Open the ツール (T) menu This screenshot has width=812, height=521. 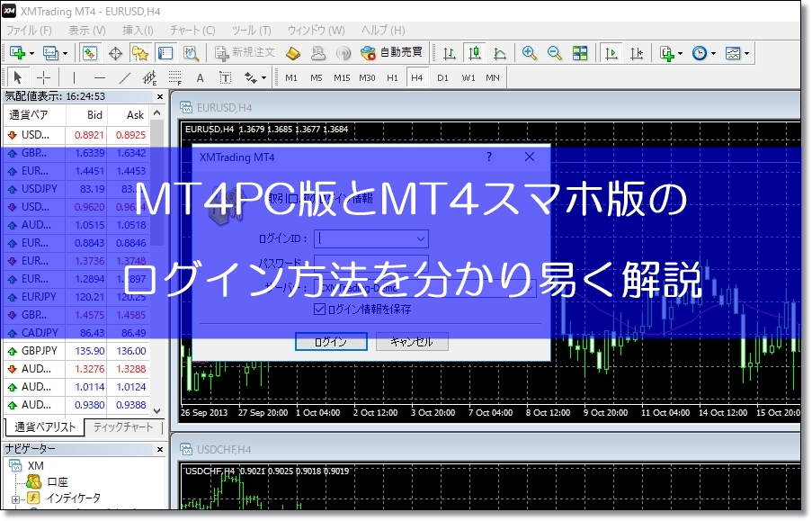[x=251, y=30]
